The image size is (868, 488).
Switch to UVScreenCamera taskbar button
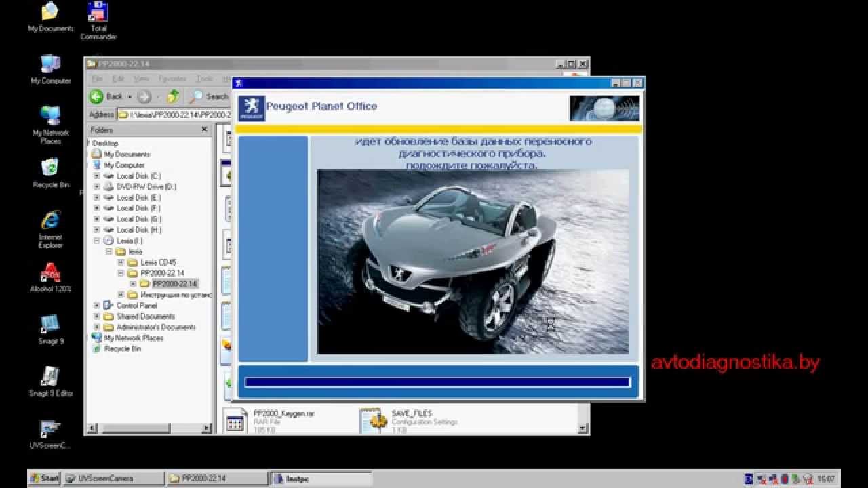[x=114, y=478]
